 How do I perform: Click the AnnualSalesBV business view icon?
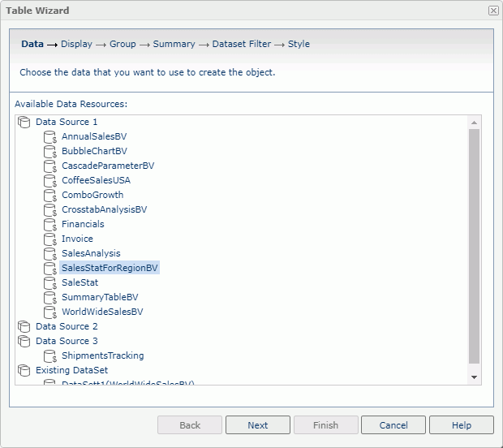tap(49, 136)
